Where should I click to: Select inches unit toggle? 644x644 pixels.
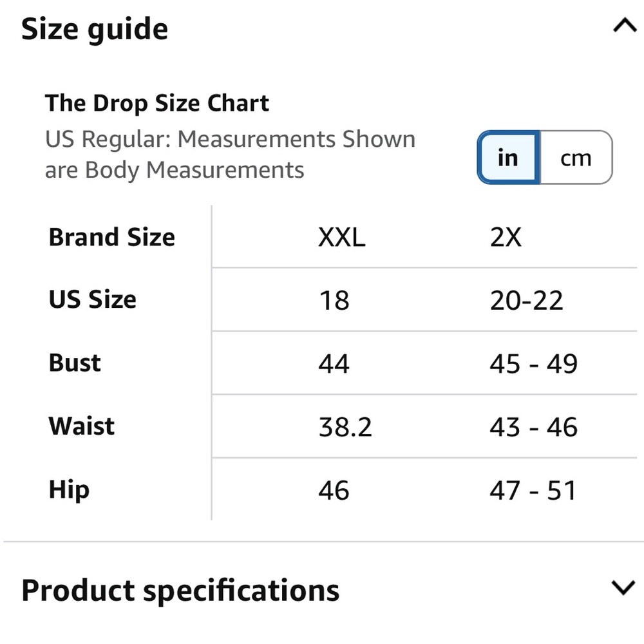click(x=509, y=158)
